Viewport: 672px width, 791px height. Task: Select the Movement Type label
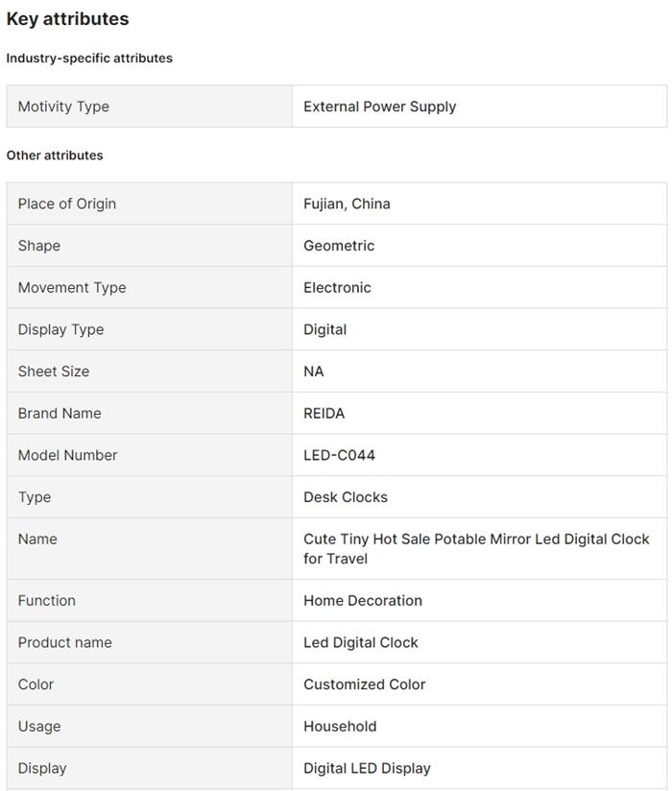72,287
